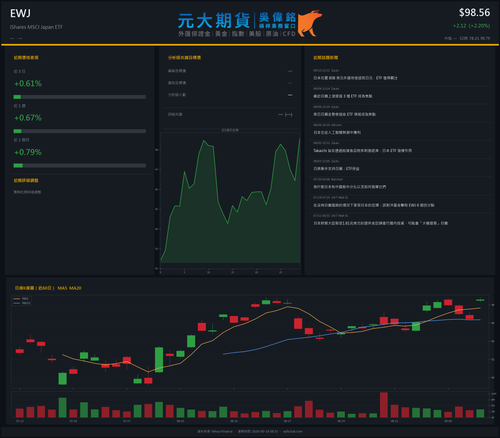Open the first headline ending with ETF 值得關注

tap(355, 78)
